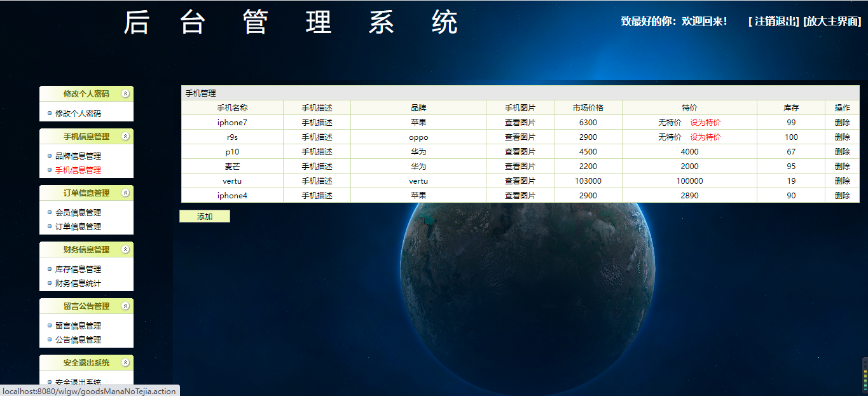868x396 pixels.
Task: Open 品牌信息管理 in sidebar
Action: 78,156
